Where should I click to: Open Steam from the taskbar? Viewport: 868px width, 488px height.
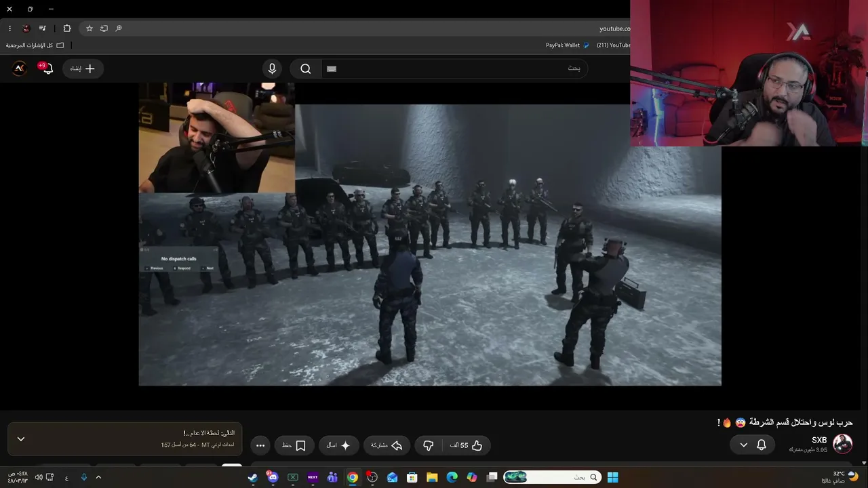tap(253, 477)
